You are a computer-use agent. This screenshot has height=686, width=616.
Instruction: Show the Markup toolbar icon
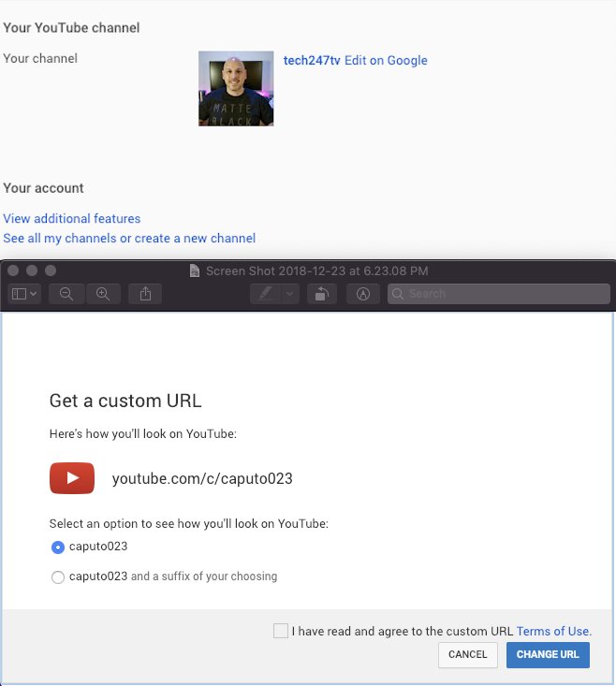[x=362, y=294]
